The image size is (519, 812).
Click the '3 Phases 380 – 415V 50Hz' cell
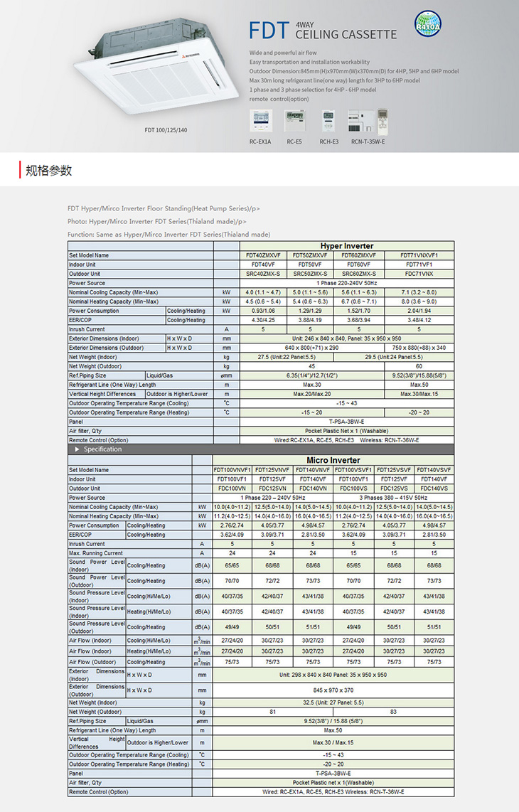tap(394, 498)
